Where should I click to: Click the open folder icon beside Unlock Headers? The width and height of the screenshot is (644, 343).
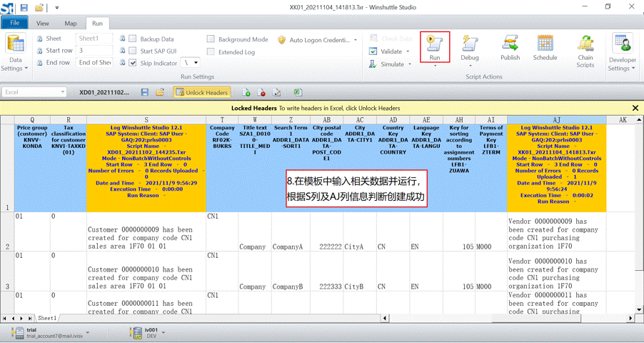pyautogui.click(x=160, y=92)
